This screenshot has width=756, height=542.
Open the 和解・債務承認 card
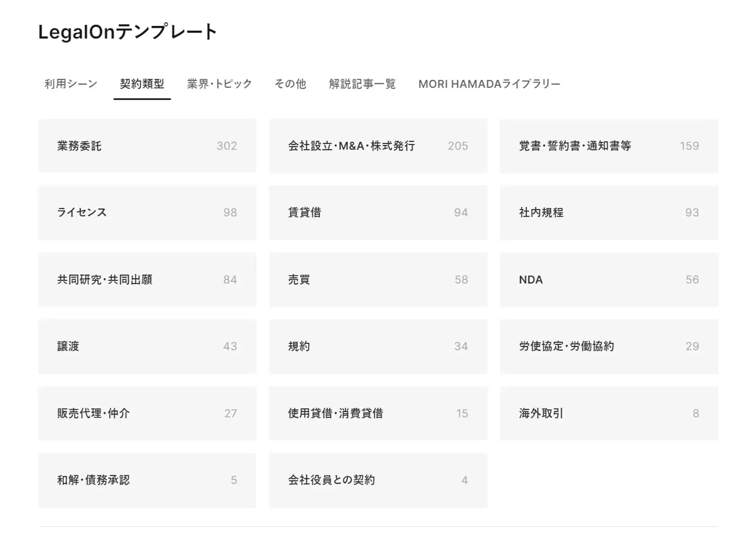pos(147,480)
